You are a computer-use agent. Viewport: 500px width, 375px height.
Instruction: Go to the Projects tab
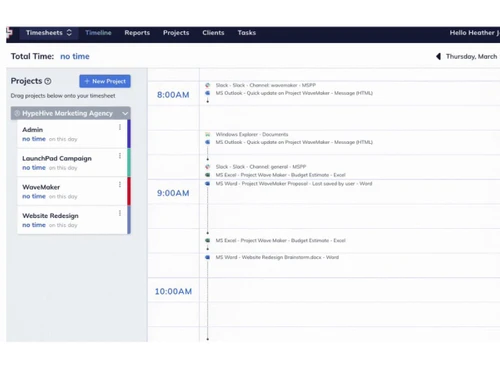pyautogui.click(x=176, y=33)
